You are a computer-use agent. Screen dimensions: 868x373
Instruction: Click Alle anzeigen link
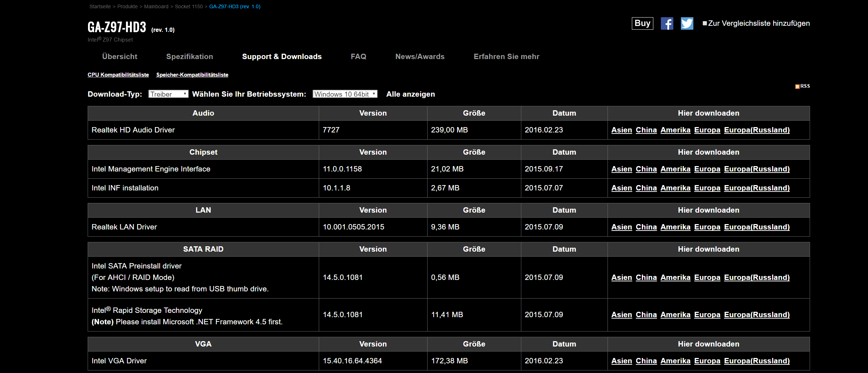point(411,94)
